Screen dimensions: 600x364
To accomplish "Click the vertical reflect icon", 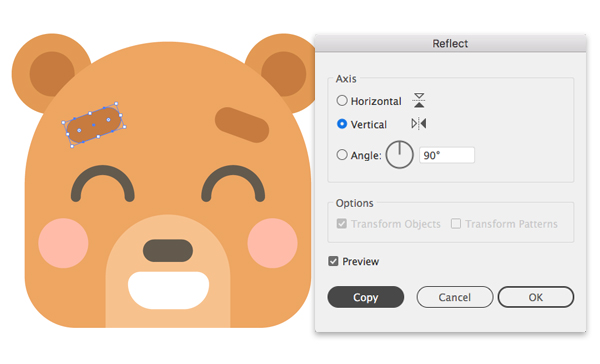I will coord(419,124).
